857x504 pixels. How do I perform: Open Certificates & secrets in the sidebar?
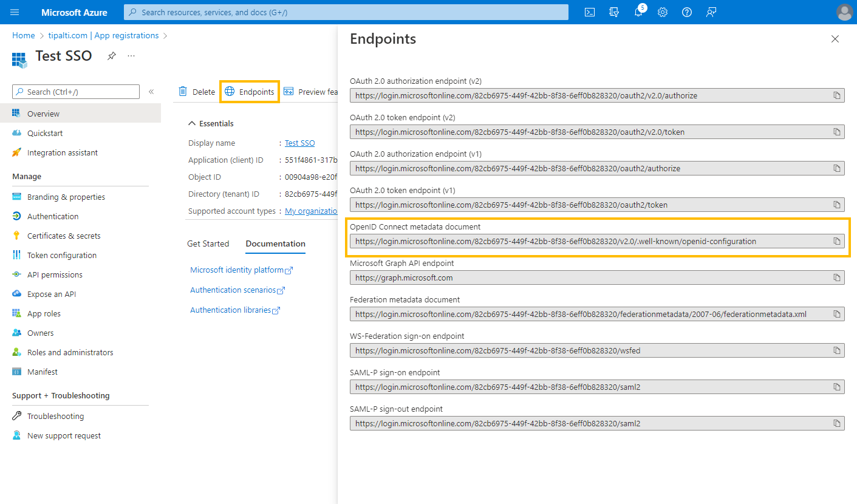tap(64, 236)
